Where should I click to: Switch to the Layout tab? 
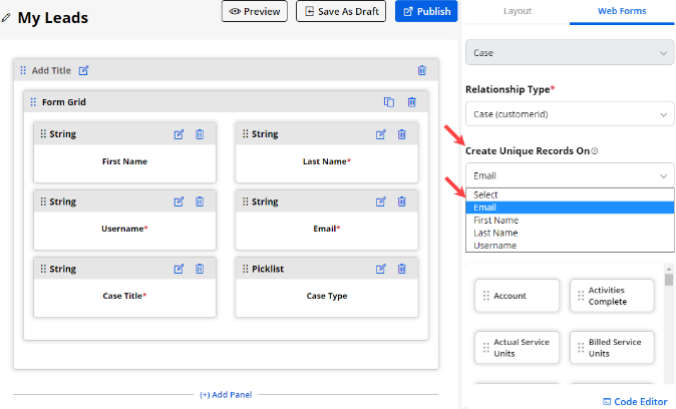pos(517,11)
